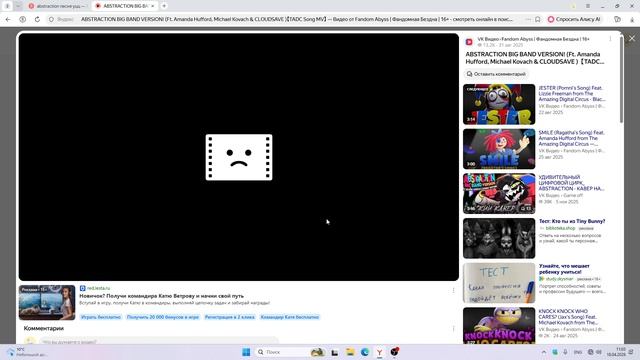Open the Lesta game ad image

pos(47,302)
